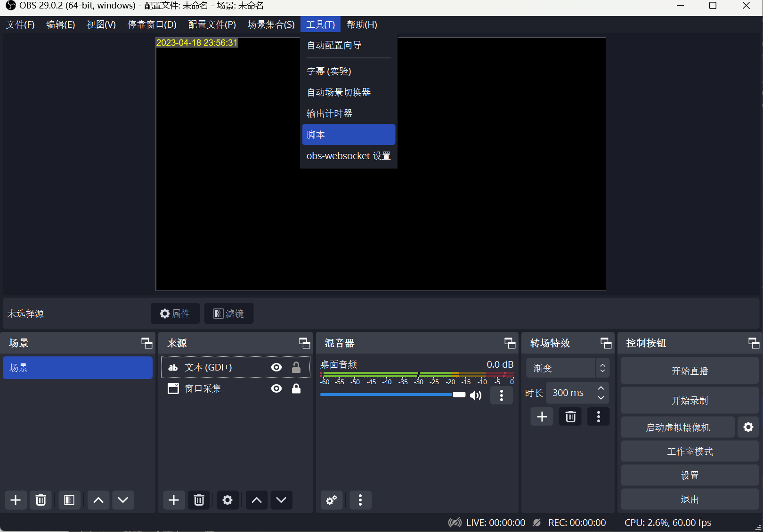763x532 pixels.
Task: Enable 工作室模式 button
Action: [x=690, y=451]
